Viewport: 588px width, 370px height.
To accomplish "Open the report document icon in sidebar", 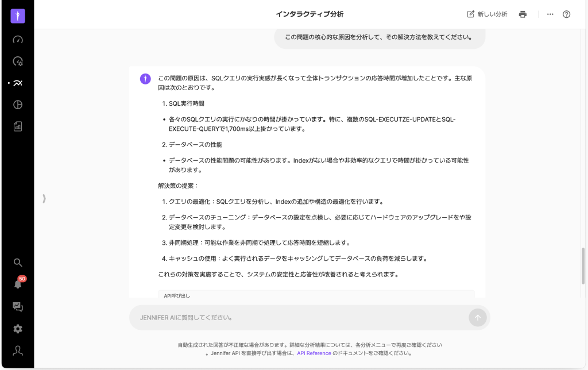I will (x=18, y=126).
